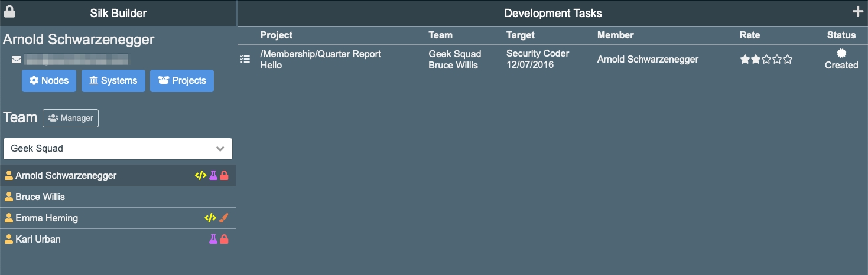Select Emma Heming in team list
This screenshot has height=275, width=868.
(47, 218)
